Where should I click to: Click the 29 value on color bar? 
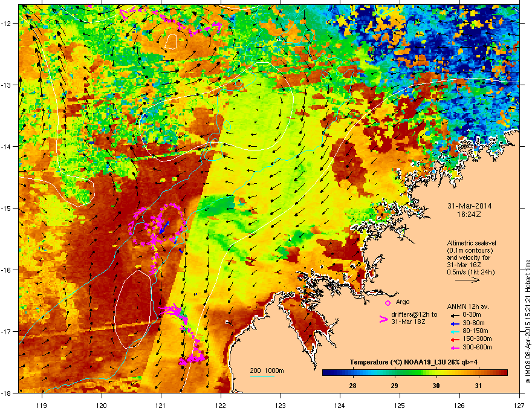(x=394, y=386)
